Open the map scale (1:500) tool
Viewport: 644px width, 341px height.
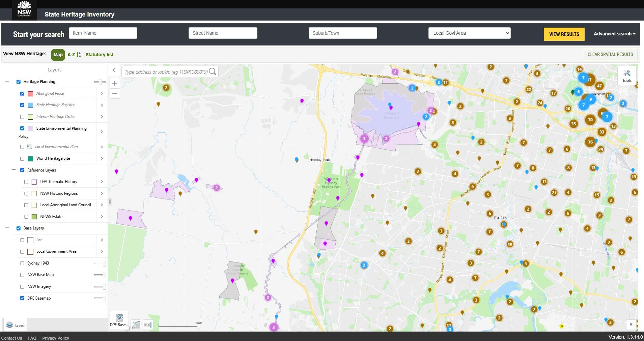(x=147, y=324)
